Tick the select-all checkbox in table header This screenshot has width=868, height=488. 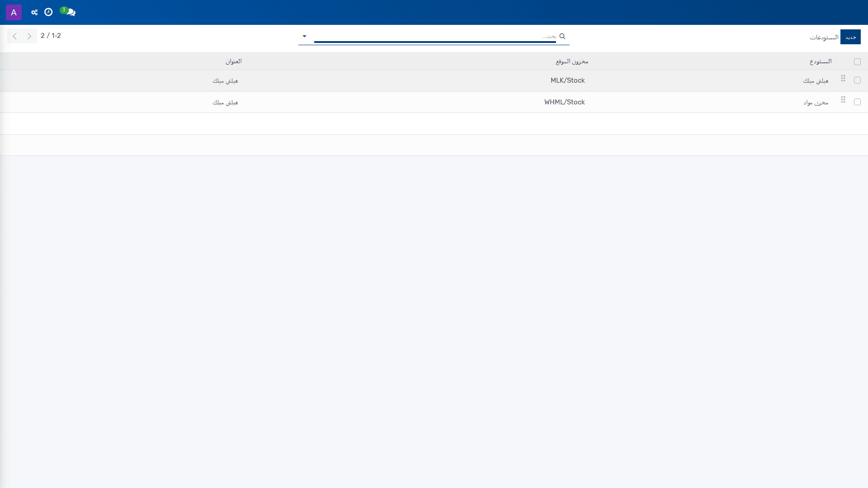(857, 61)
